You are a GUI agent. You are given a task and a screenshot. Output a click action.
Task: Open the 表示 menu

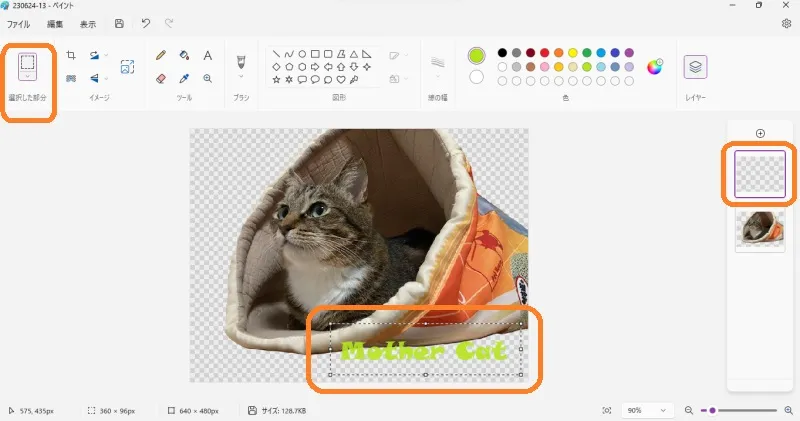88,24
